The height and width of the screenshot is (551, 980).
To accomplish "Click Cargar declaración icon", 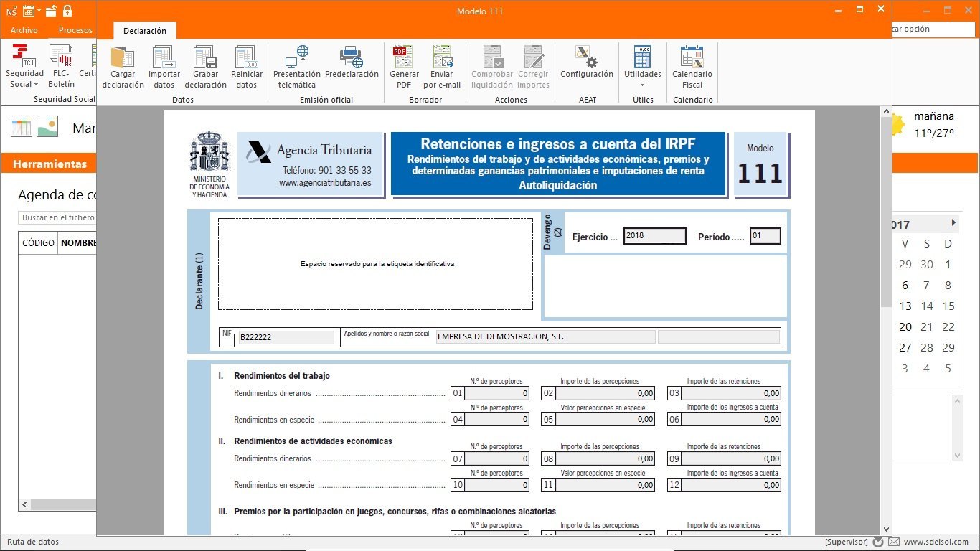I will pos(123,67).
